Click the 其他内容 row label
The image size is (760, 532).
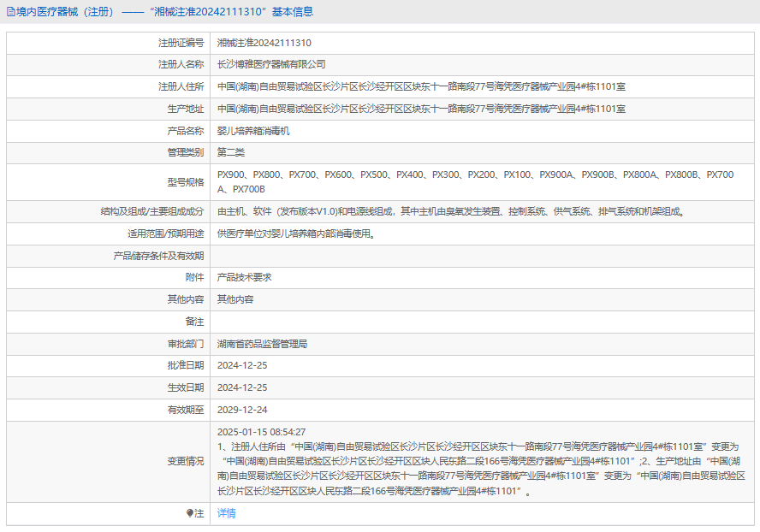(186, 299)
